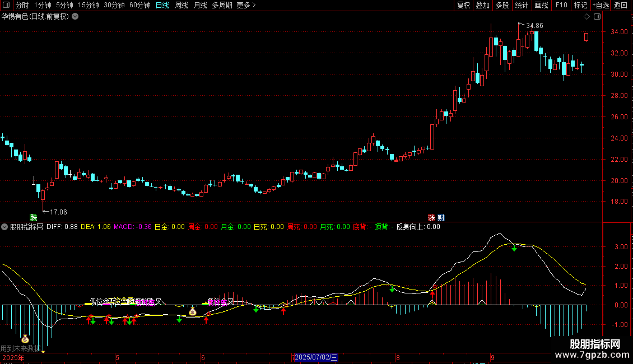Click the 多股 multi-stock button
633x364 pixels.
pos(502,5)
